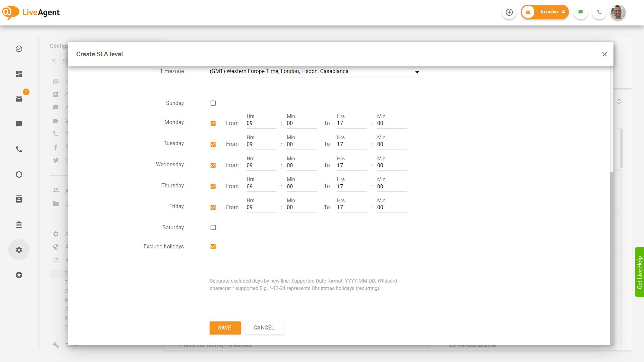The height and width of the screenshot is (362, 644).
Task: Click the SAVE button
Action: [x=225, y=327]
